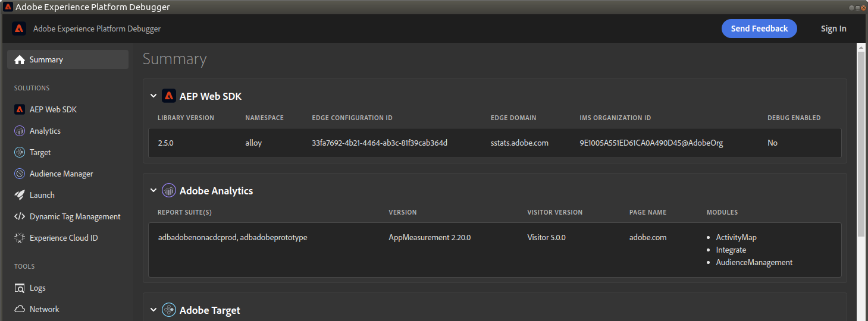Click the Network cloud icon

pyautogui.click(x=20, y=309)
